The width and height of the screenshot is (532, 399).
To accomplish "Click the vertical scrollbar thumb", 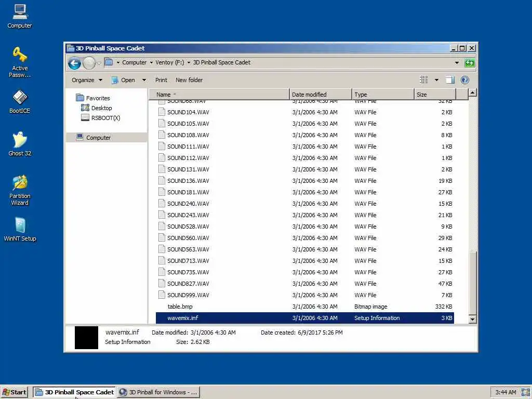I will click(x=472, y=283).
